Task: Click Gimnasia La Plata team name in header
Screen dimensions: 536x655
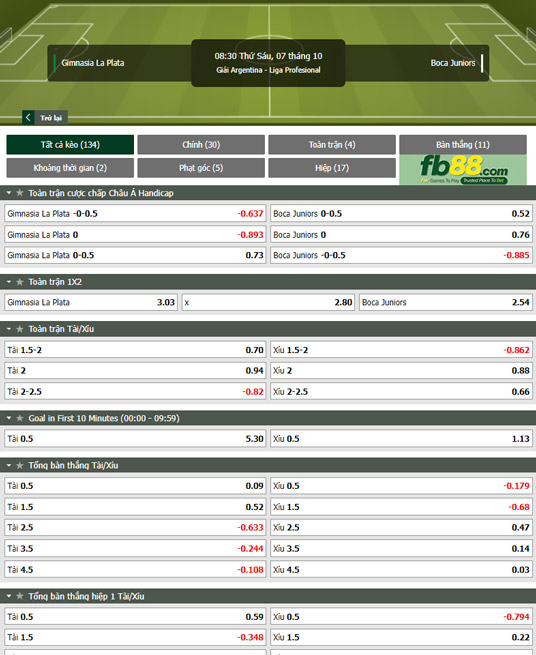Action: tap(93, 63)
